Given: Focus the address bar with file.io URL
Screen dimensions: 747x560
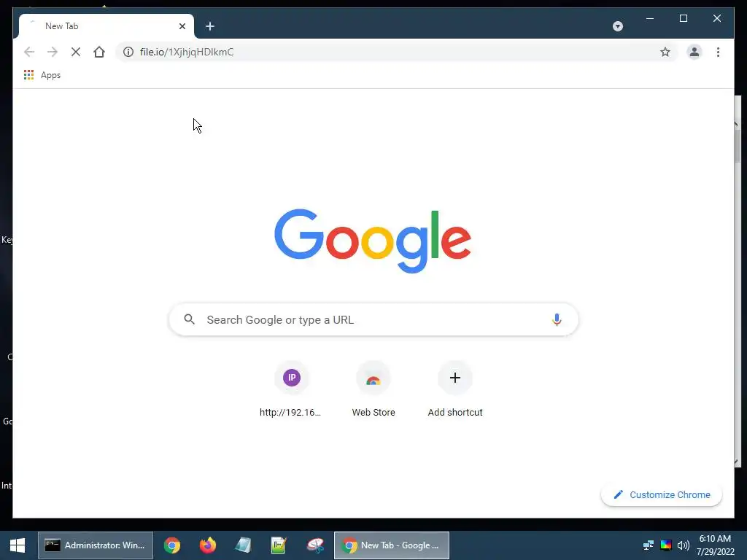Looking at the screenshot, I should (396, 52).
